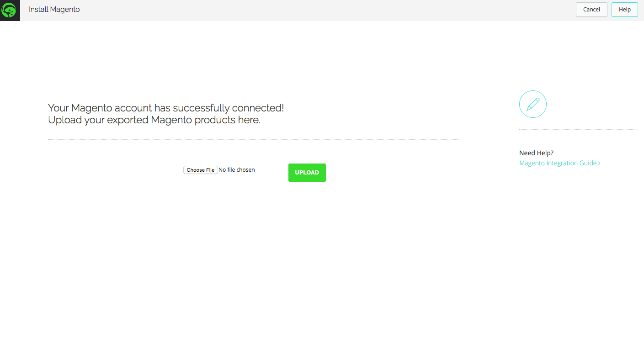Click the circular pencil edit icon
644x359 pixels.
pyautogui.click(x=532, y=104)
